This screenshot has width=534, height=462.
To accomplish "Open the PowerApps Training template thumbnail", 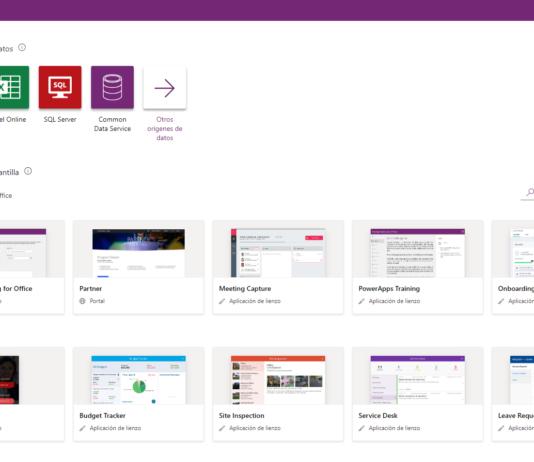I will pos(418,253).
